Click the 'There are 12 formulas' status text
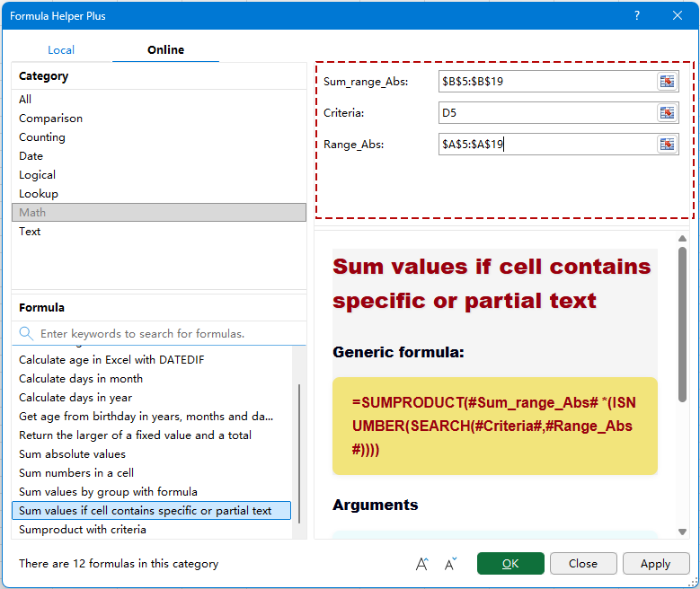The height and width of the screenshot is (589, 700). pyautogui.click(x=119, y=564)
